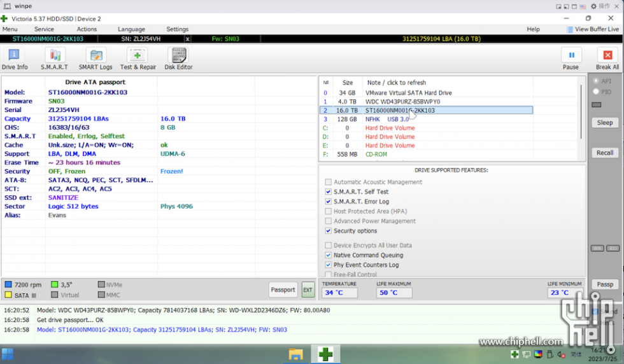Click the 34 °C temperature field
Screen dimensions: 624x364
pos(339,292)
